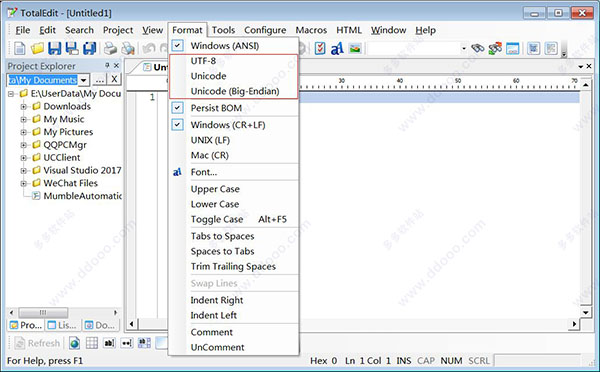Select the WeChat Files folder in tree
This screenshot has height=372, width=600.
click(x=70, y=183)
